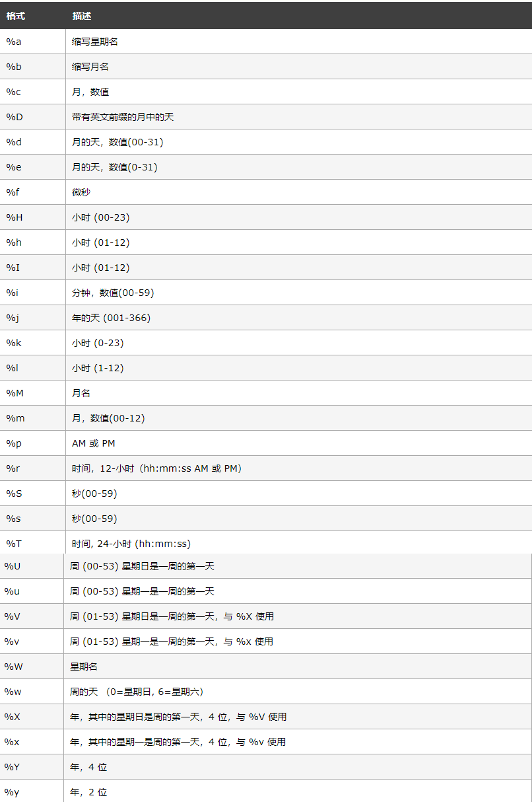The image size is (532, 802).
Task: Click the 描述 column header
Action: (x=82, y=15)
